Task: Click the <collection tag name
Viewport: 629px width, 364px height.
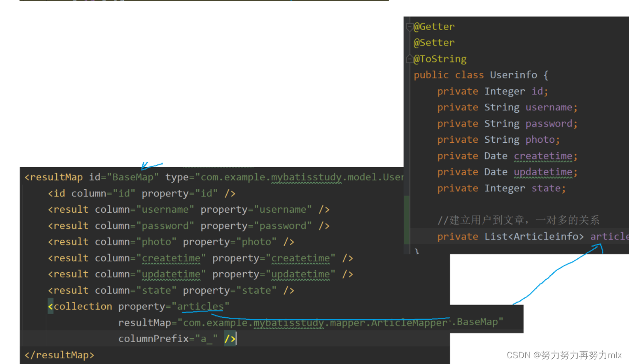Action: (80, 306)
